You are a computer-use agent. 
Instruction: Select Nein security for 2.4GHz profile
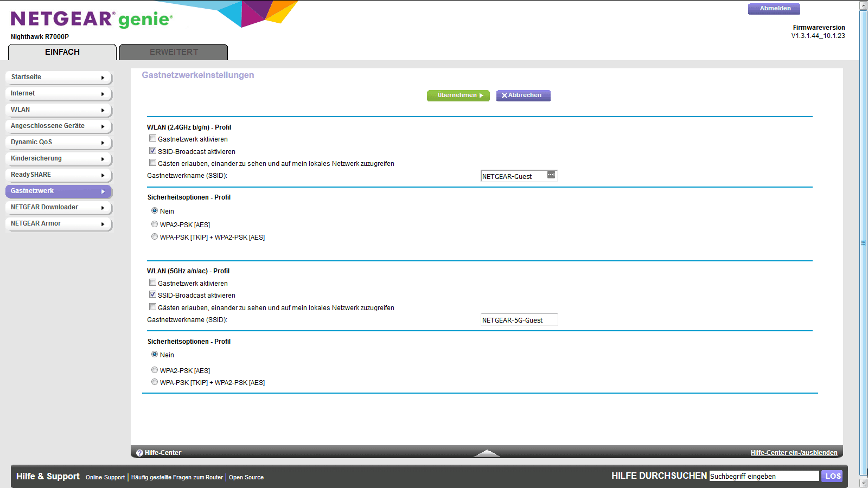pyautogui.click(x=155, y=210)
